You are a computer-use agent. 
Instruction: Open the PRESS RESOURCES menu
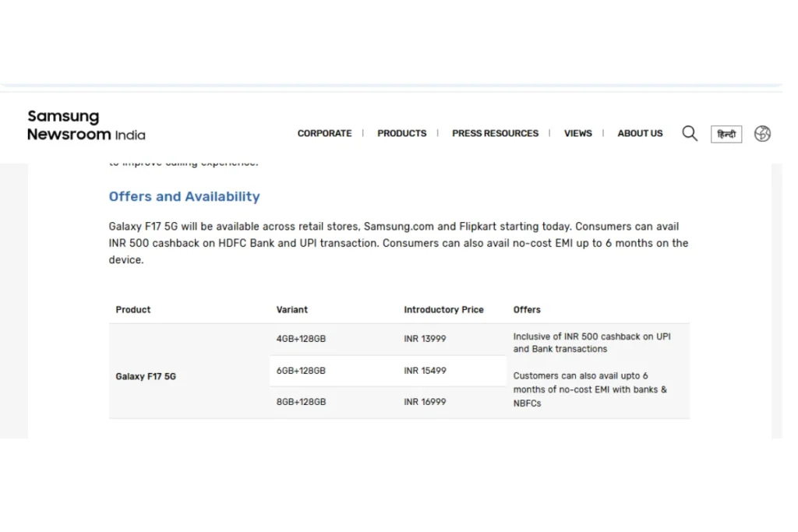495,133
